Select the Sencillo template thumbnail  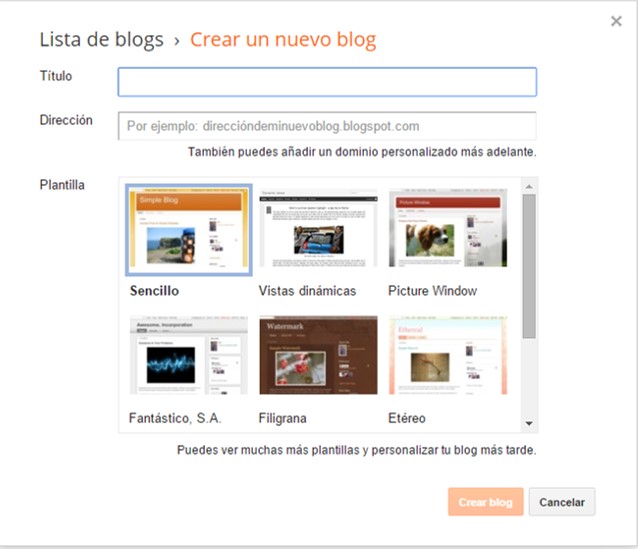[189, 230]
